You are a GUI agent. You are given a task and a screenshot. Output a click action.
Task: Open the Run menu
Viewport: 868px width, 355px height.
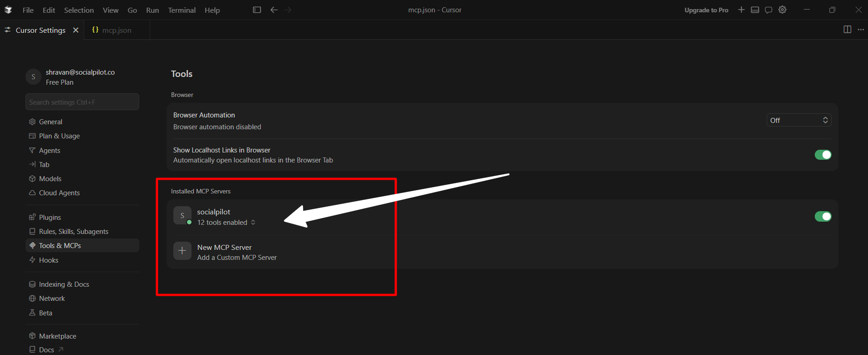(152, 10)
